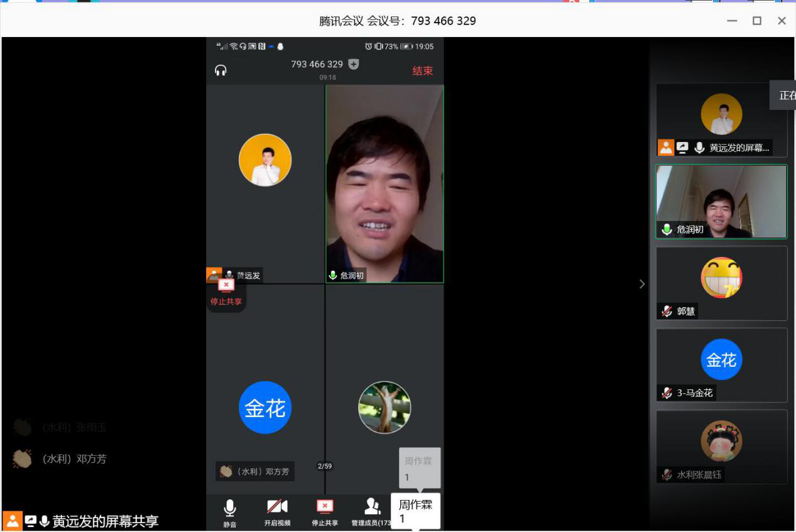Click the 管理成员 members icon
The width and height of the screenshot is (796, 532).
tap(373, 507)
